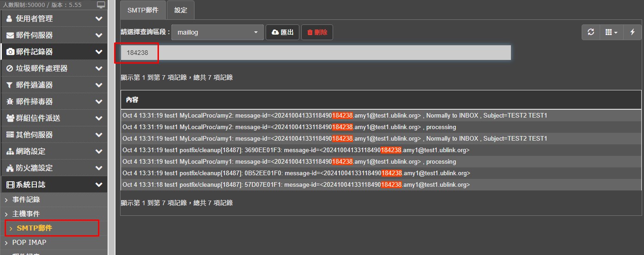Click the bug icon beside 郵件掃毒器
Screen dimensions: 644x255
coord(10,102)
